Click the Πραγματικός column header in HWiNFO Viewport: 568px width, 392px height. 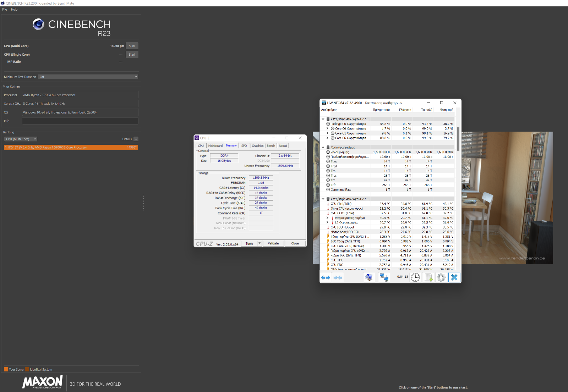[381, 110]
